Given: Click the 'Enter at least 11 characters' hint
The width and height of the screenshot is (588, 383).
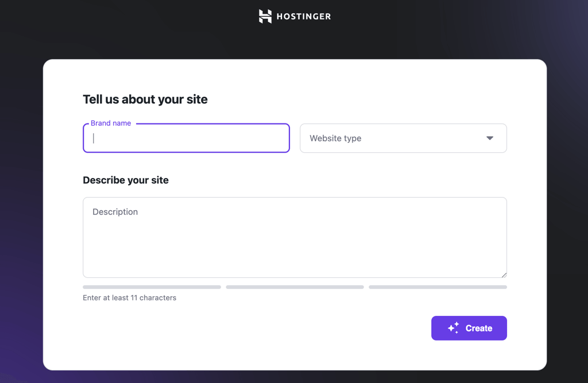Looking at the screenshot, I should coord(129,298).
